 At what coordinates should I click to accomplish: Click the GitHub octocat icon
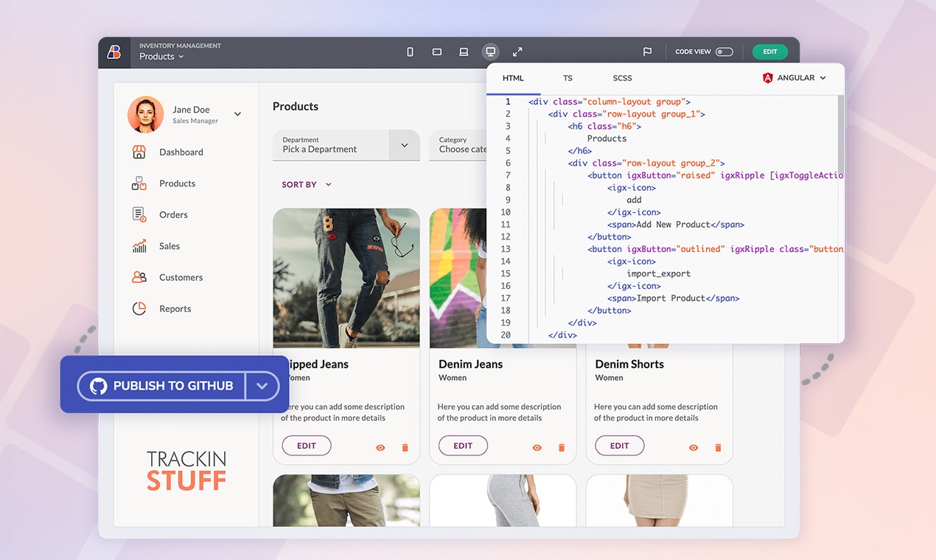99,385
